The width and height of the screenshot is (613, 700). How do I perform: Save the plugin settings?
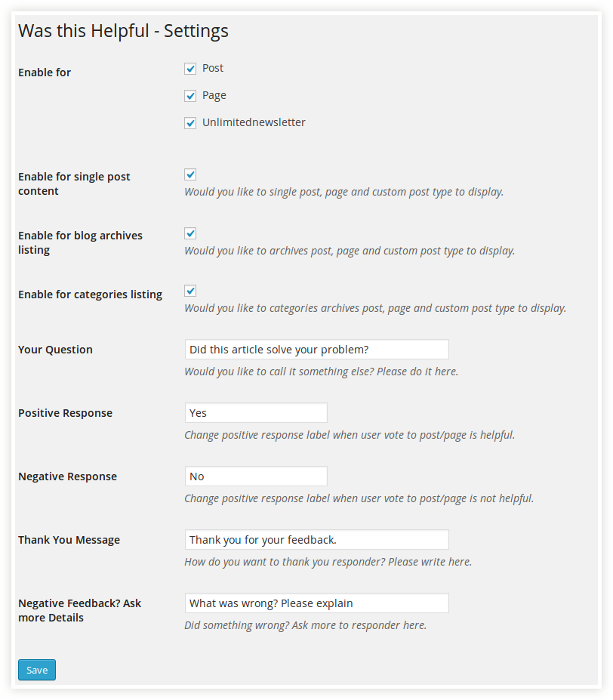coord(37,670)
